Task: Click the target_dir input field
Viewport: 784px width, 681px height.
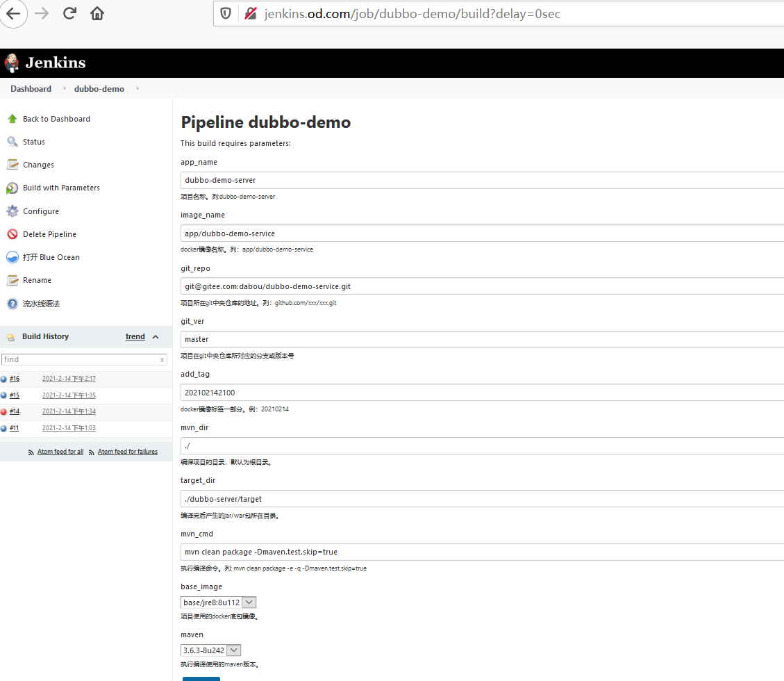Action: (x=482, y=499)
